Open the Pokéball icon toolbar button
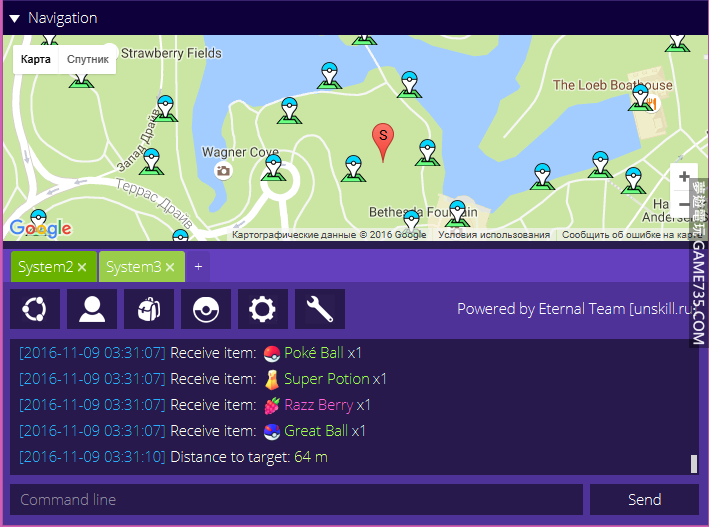 point(206,309)
